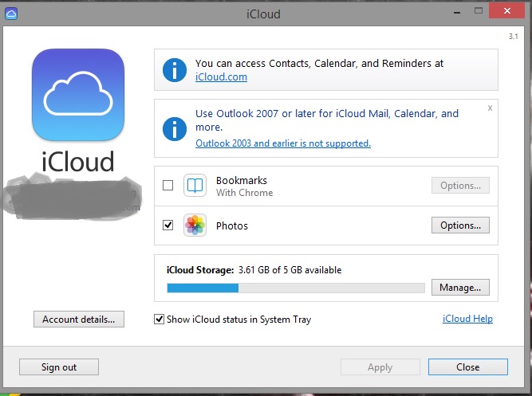Click the iCloud Storage label
This screenshot has width=532, height=396.
pos(200,270)
